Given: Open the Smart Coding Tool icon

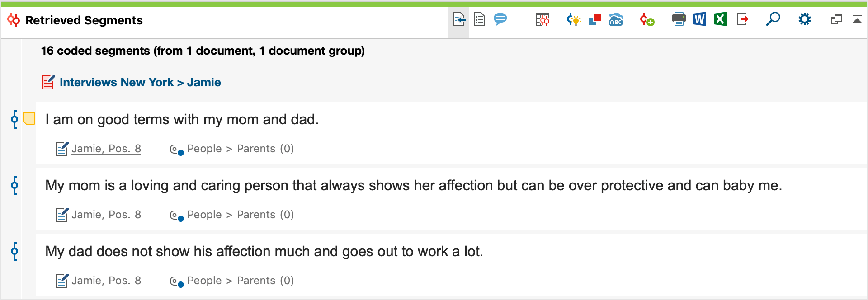Looking at the screenshot, I should point(574,19).
